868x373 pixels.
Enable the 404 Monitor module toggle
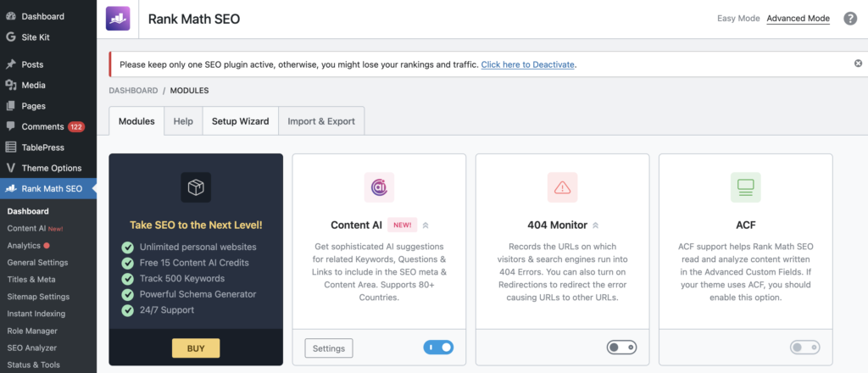point(621,348)
